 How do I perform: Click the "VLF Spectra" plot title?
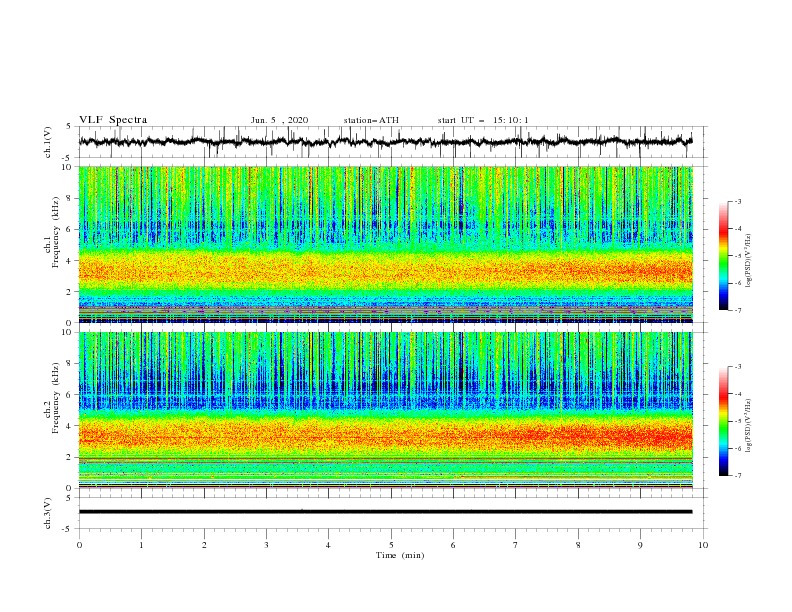(x=113, y=120)
